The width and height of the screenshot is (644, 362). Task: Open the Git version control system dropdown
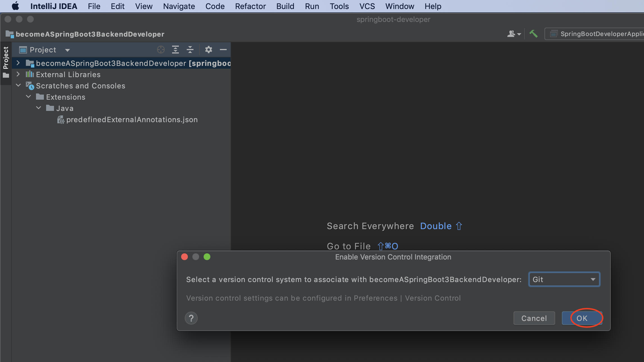(x=564, y=279)
